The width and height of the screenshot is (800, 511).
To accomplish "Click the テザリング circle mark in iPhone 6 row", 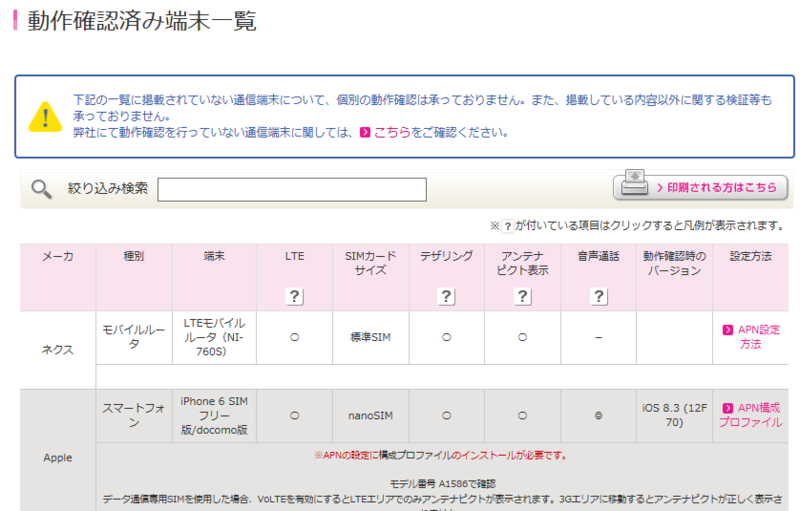I will coord(446,416).
